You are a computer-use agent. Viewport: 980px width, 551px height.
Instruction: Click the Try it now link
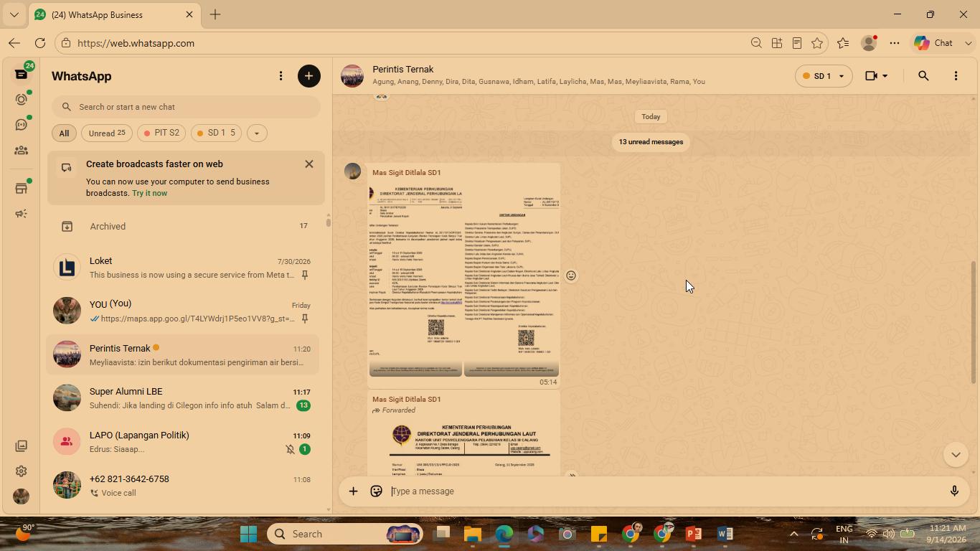coord(149,193)
